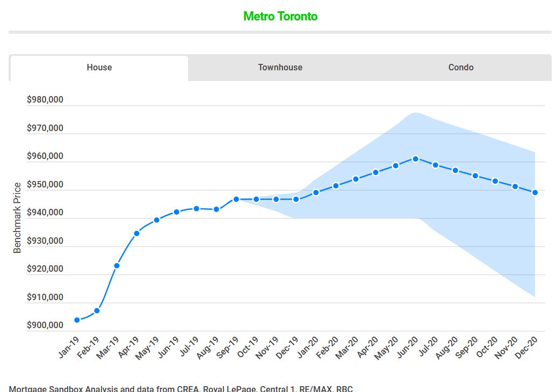Select the Mar-19 data point
557x392 pixels.
[x=117, y=266]
